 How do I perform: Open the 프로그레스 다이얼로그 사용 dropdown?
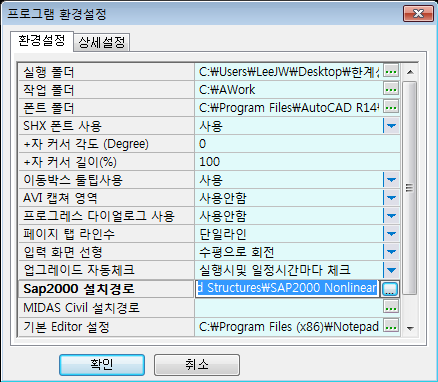click(x=391, y=216)
